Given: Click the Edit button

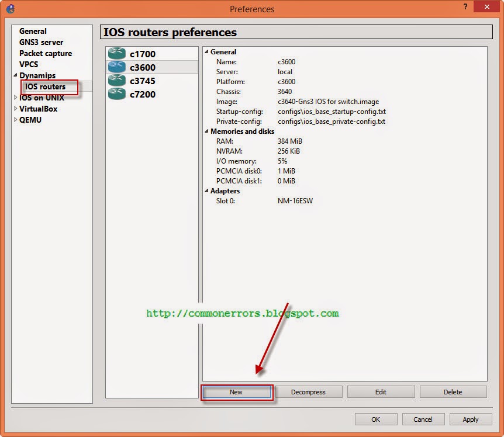Looking at the screenshot, I should pos(381,392).
